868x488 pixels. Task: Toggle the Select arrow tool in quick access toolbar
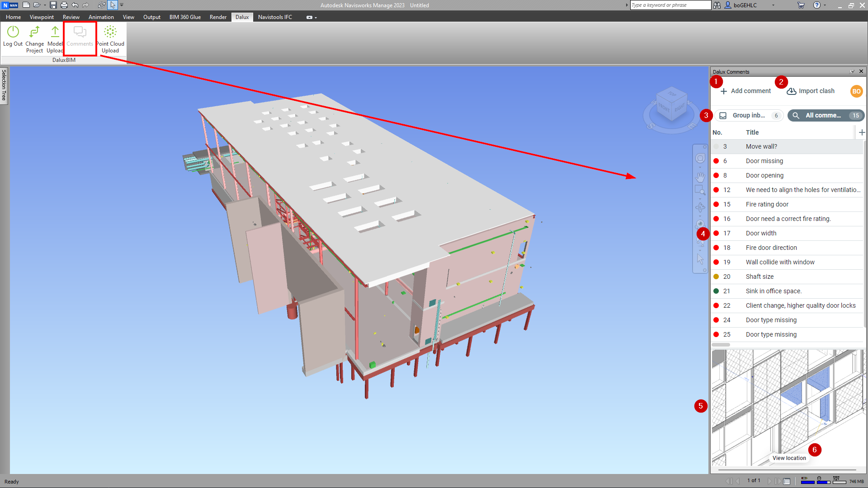(113, 5)
